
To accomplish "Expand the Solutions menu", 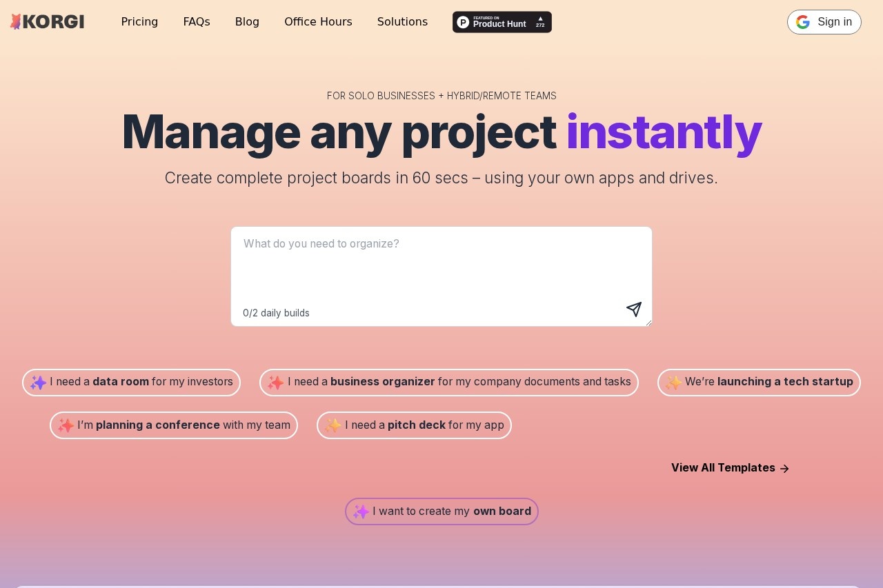I will point(402,22).
